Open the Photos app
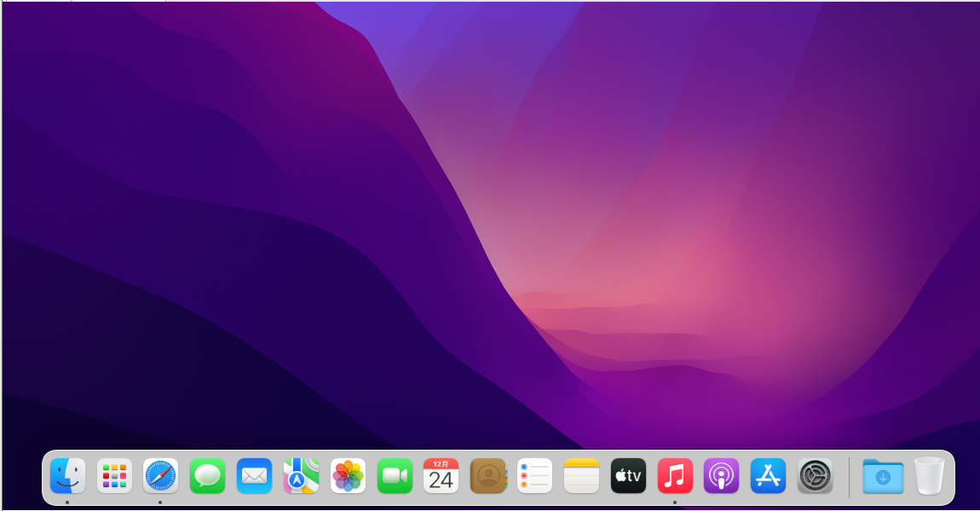The height and width of the screenshot is (511, 980). [x=348, y=476]
